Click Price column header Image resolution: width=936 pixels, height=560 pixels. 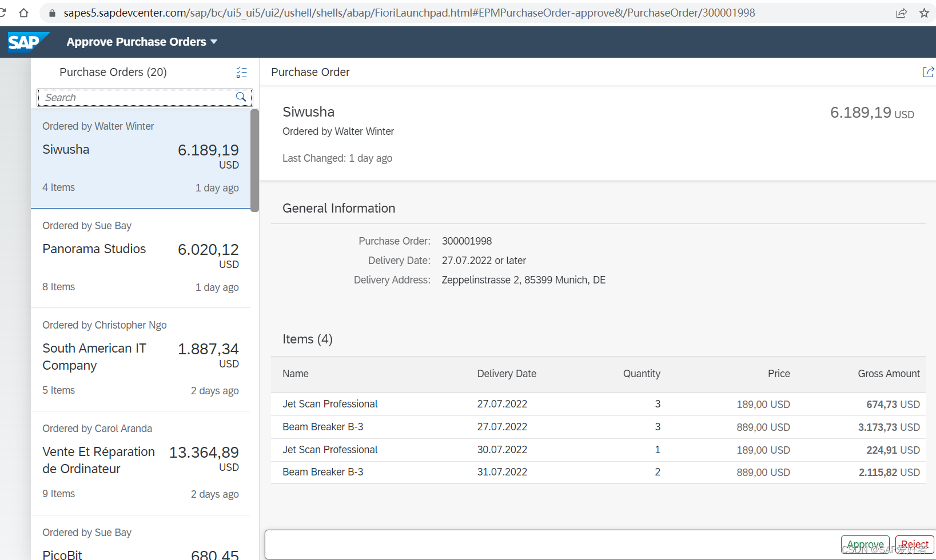pos(779,374)
